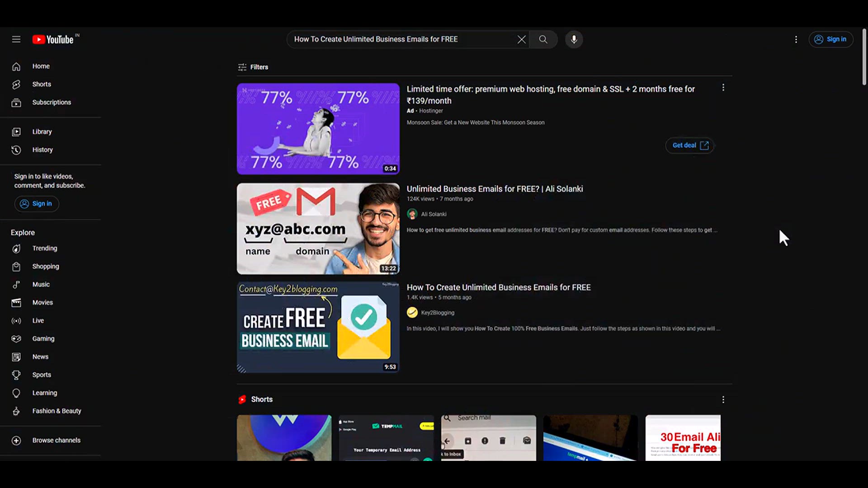Open 'Unlimited Business Emails for FREE?' title
868x488 pixels.
coord(495,189)
